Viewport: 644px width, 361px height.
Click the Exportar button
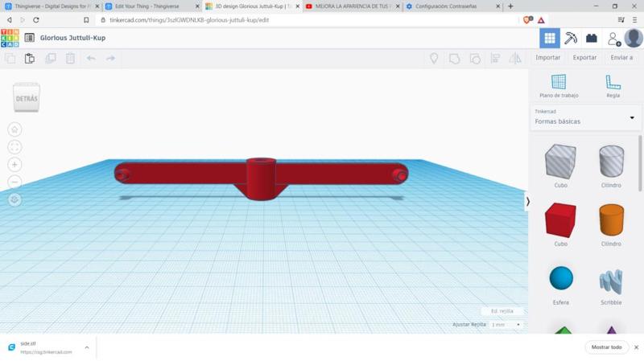pos(584,58)
